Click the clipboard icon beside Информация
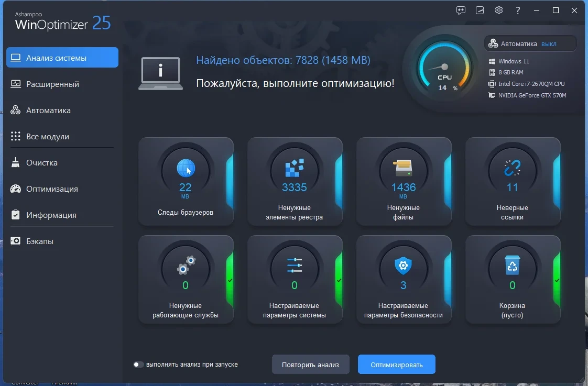Viewport: 588px width, 386px height. (15, 215)
